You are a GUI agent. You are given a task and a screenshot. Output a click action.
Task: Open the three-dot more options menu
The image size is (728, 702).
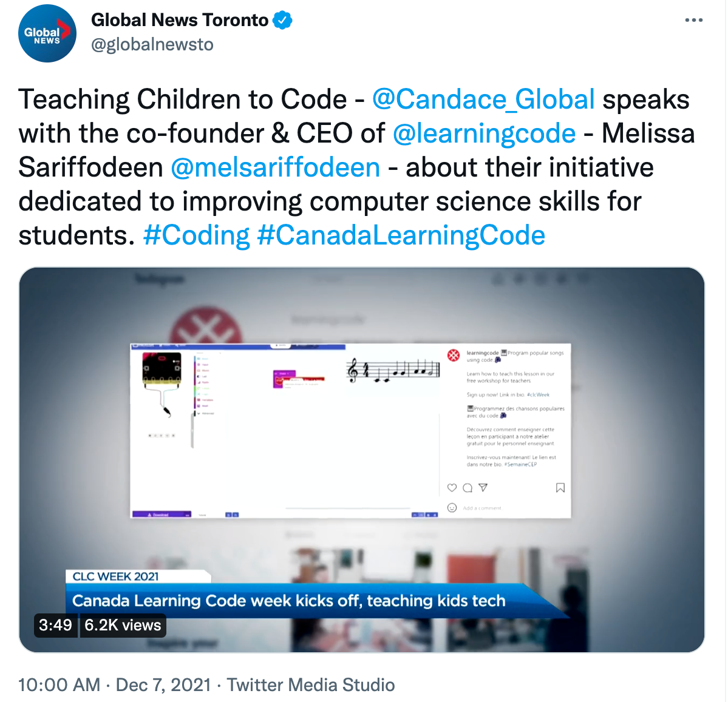693,20
